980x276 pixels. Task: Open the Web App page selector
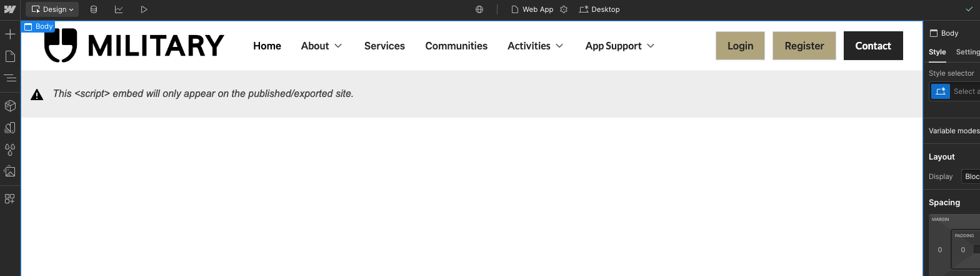point(532,9)
